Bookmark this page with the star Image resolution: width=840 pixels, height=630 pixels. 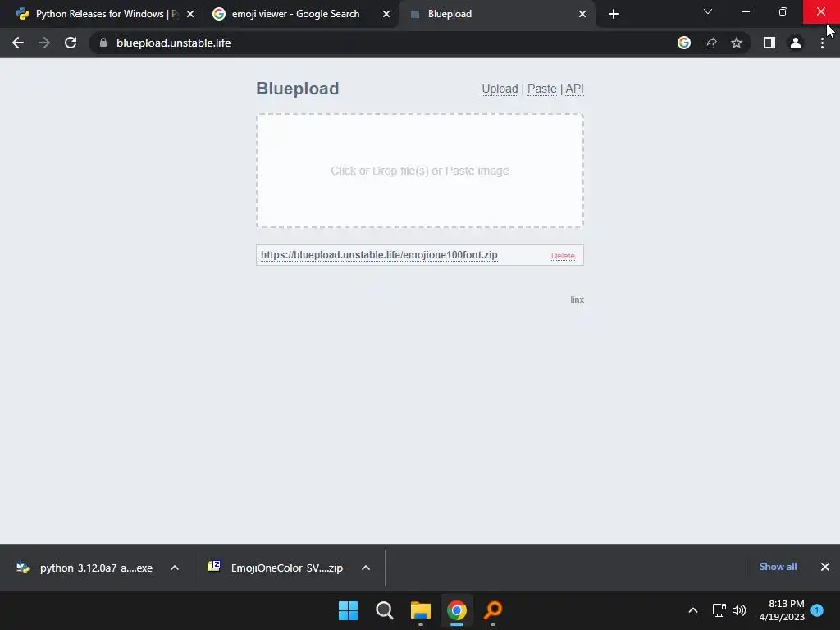click(737, 43)
